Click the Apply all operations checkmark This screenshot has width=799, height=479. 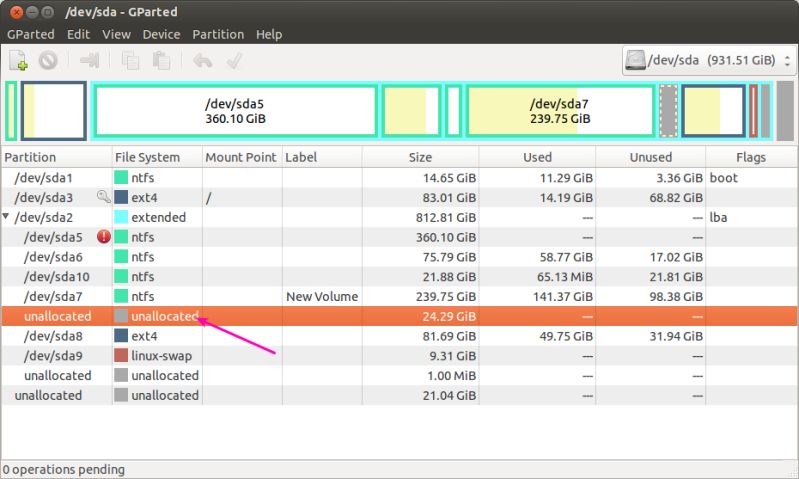pos(234,61)
